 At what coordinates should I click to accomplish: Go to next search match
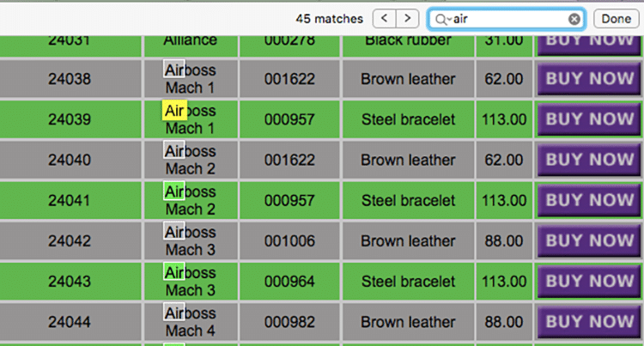click(x=407, y=19)
